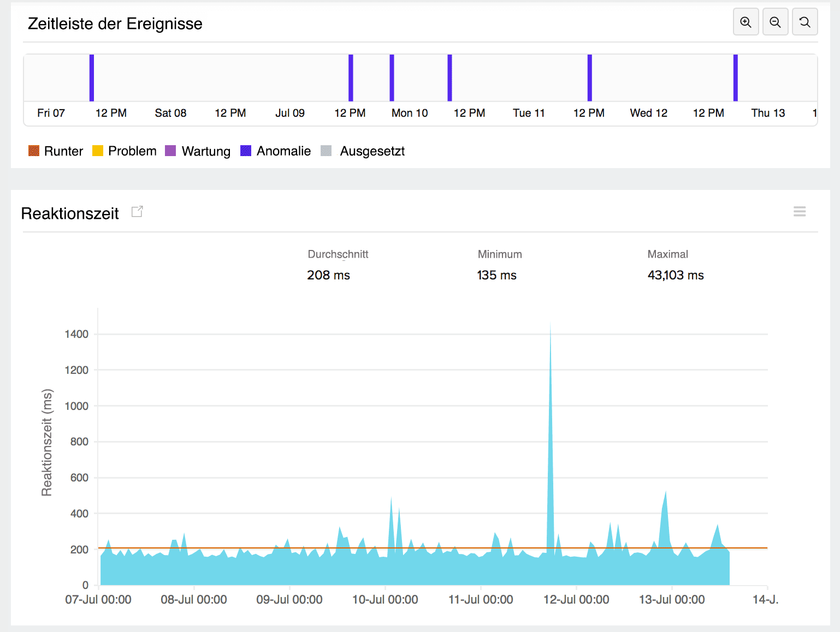This screenshot has height=632, width=840.
Task: Toggle the Ausgesetzt legend entry
Action: tap(363, 151)
